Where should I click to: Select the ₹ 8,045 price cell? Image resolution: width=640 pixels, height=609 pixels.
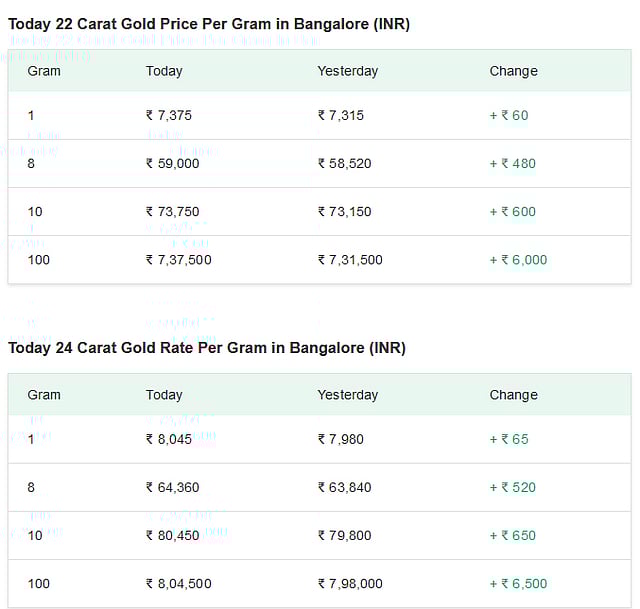coord(169,439)
